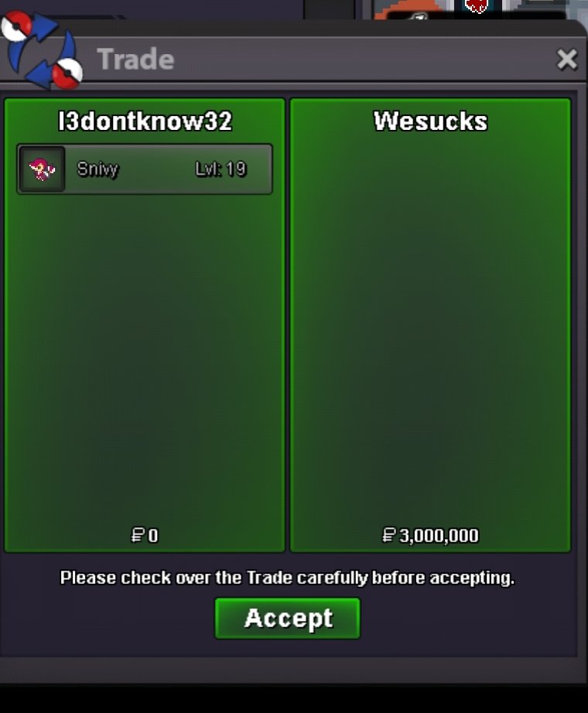Click the Trade title text
Image resolution: width=588 pixels, height=713 pixels.
click(135, 59)
